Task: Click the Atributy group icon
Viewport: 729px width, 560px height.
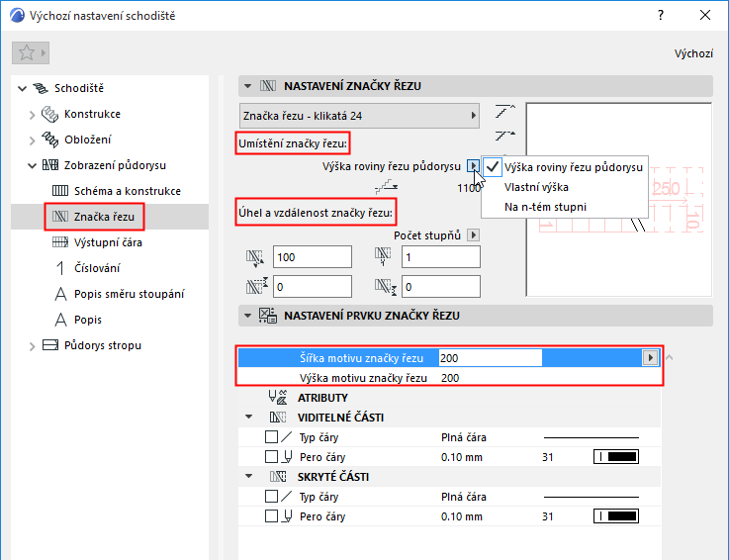Action: [278, 398]
